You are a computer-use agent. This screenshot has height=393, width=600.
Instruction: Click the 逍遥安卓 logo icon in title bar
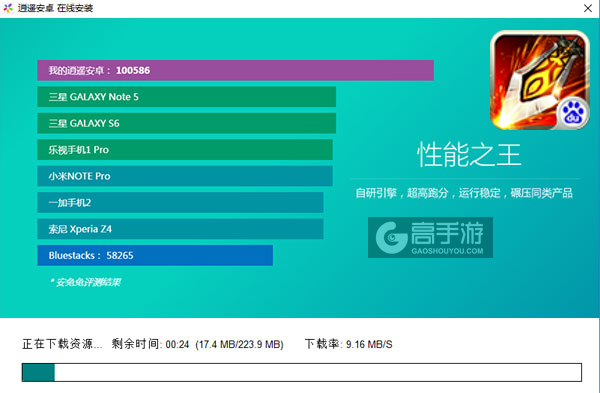(x=8, y=8)
